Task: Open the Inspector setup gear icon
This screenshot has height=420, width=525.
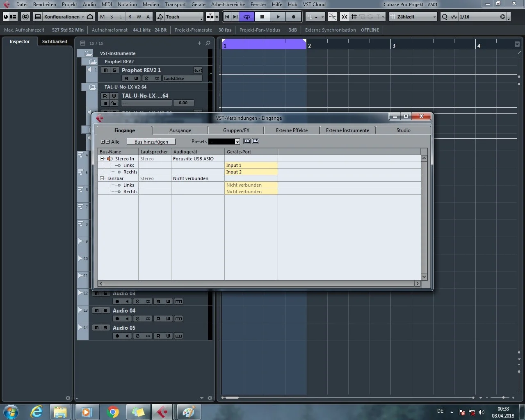Action: point(68,398)
